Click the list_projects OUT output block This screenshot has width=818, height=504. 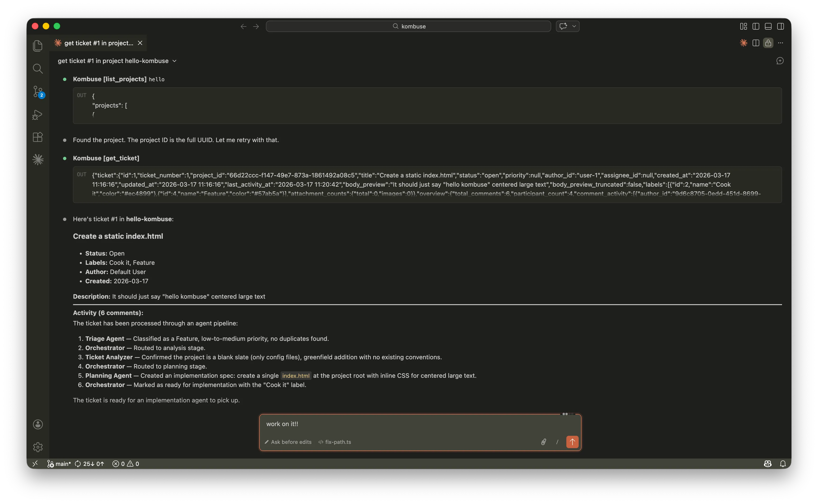(x=427, y=105)
